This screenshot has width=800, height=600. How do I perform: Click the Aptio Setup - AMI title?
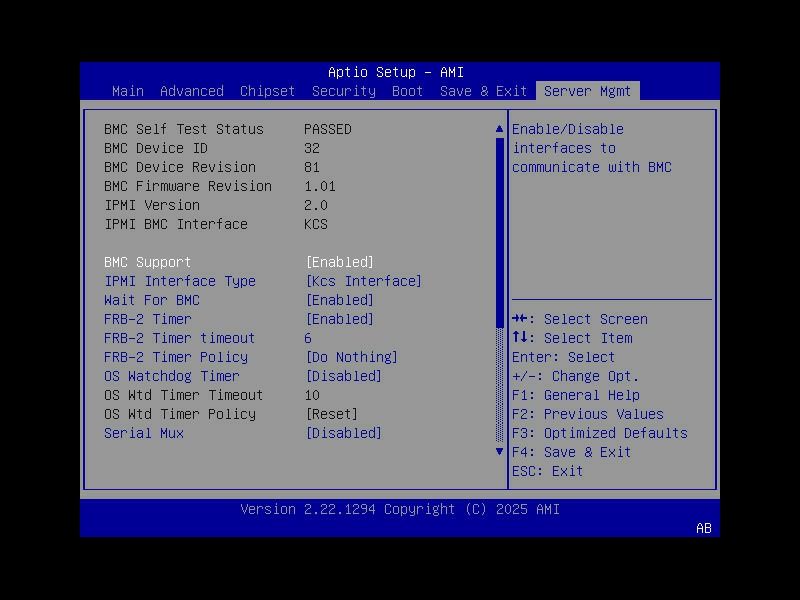point(396,72)
